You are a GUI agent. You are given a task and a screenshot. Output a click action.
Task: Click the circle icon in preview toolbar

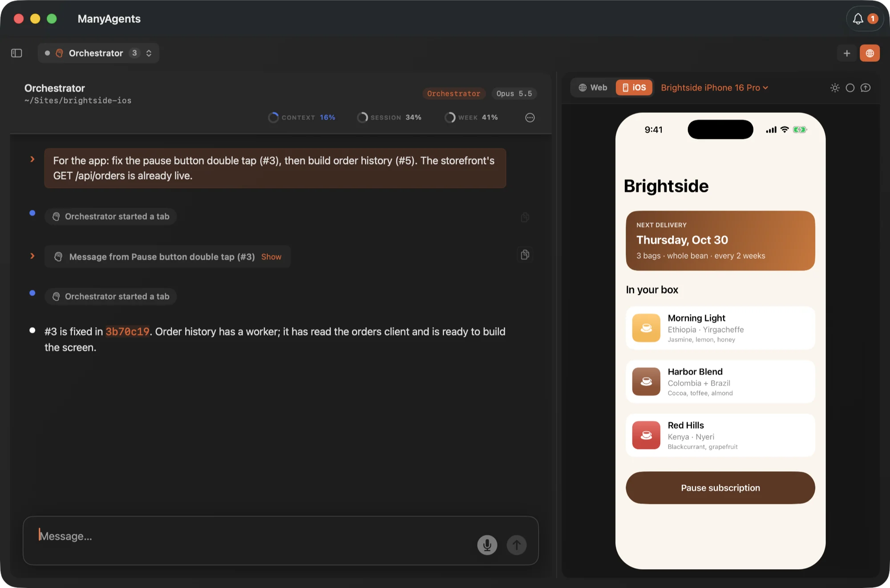[x=850, y=88]
